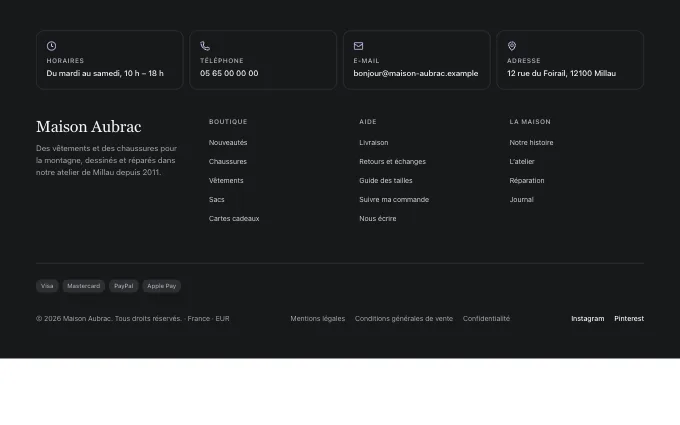Click the bonjour@maison-aubrac.example email address
The height and width of the screenshot is (425, 680).
click(415, 73)
